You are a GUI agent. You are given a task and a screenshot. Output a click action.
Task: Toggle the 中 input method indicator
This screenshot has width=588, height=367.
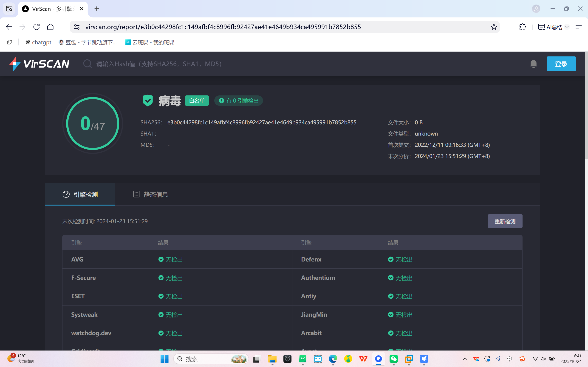click(509, 359)
